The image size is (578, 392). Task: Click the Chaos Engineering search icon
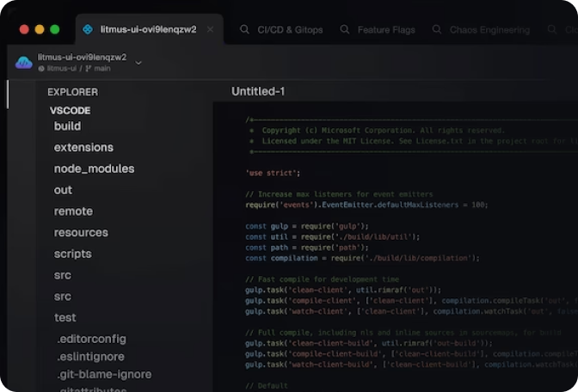(x=438, y=30)
